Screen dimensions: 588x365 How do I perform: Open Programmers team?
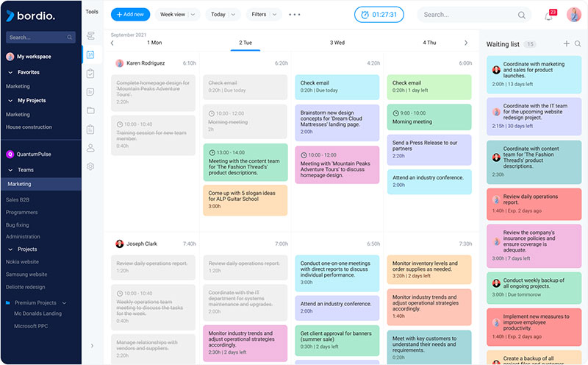tap(22, 212)
